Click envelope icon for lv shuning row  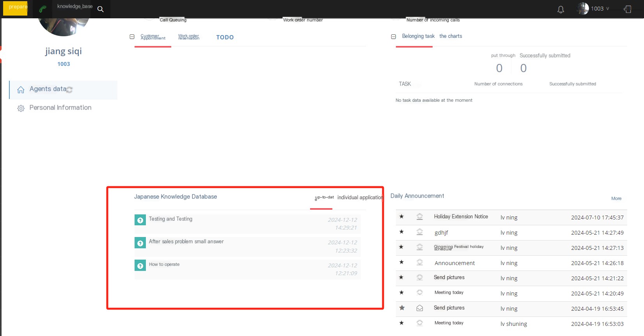pyautogui.click(x=420, y=323)
